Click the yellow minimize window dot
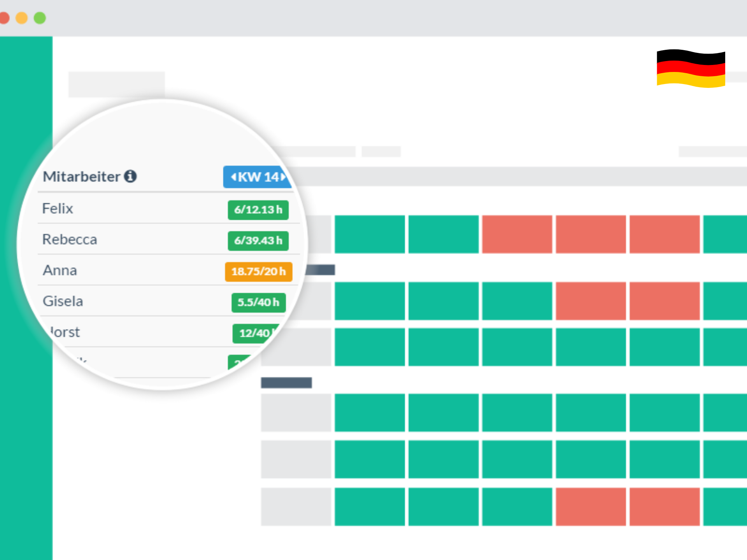The image size is (747, 560). coord(21,18)
